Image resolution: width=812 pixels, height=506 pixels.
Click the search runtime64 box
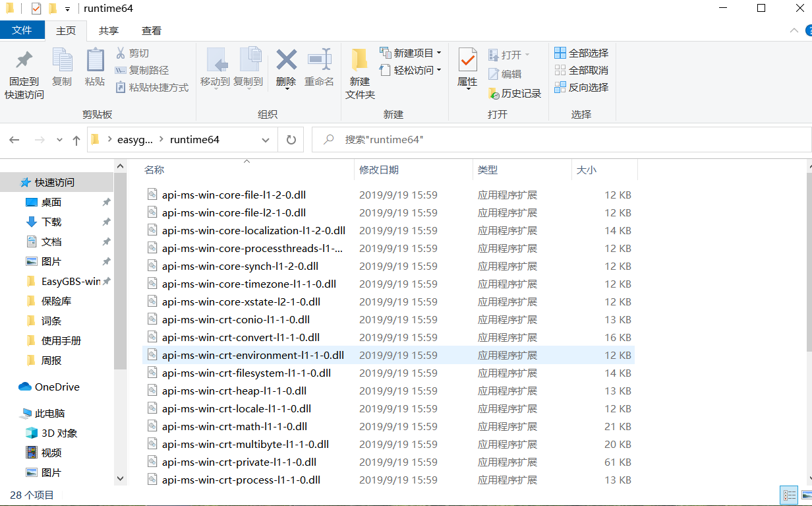[562, 140]
